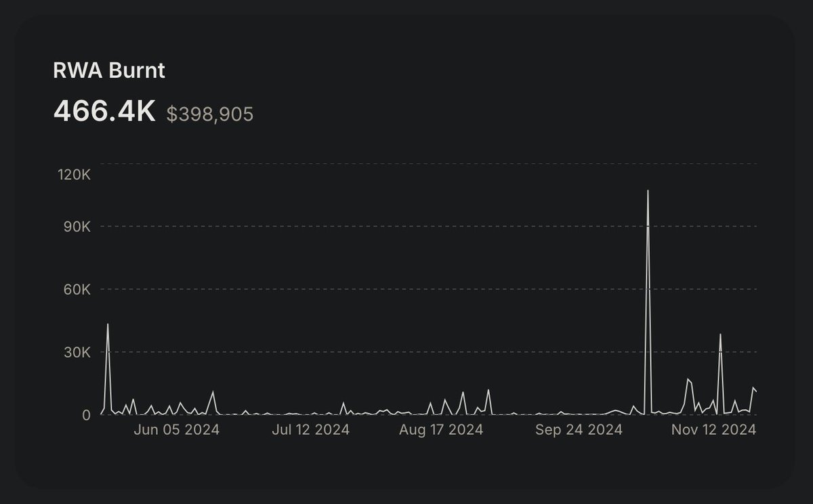
Task: Select the 120K y-axis label
Action: [x=75, y=174]
